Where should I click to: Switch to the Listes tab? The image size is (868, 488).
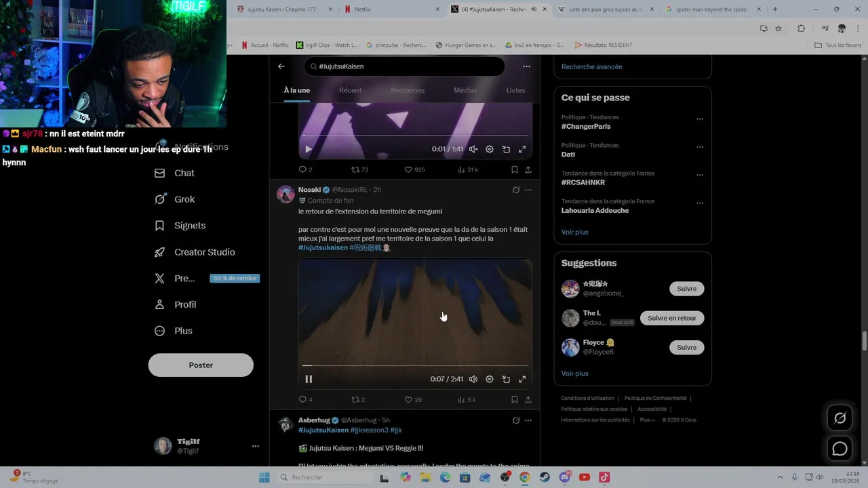pos(515,90)
